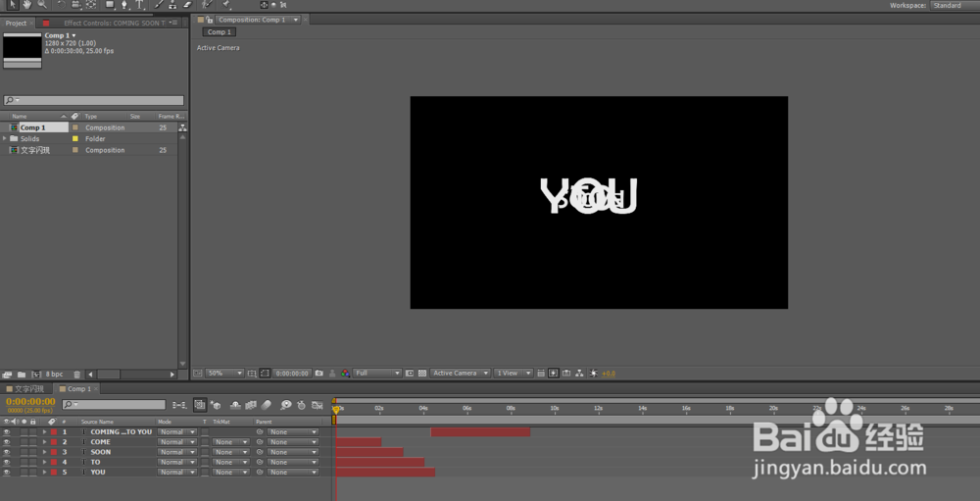The image size is (980, 501).
Task: Select the Pan Behind anchor tool
Action: point(91,4)
